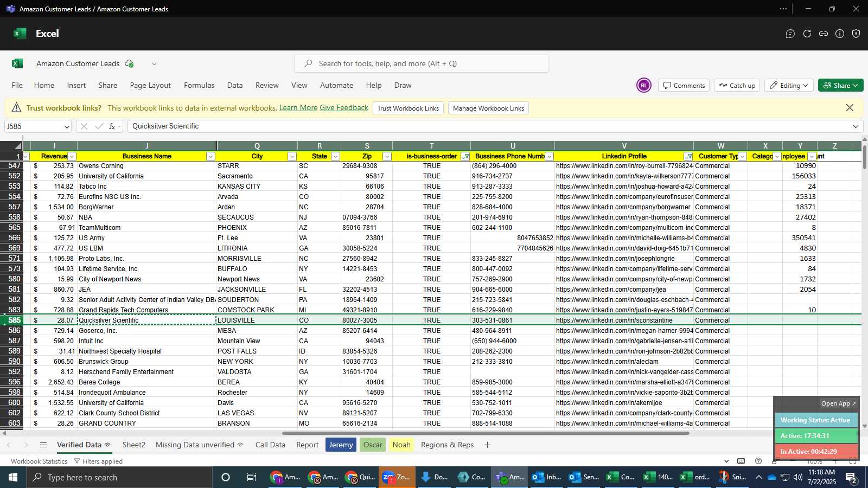868x488 pixels.
Task: Click the saved status cloud icon
Action: click(129, 63)
